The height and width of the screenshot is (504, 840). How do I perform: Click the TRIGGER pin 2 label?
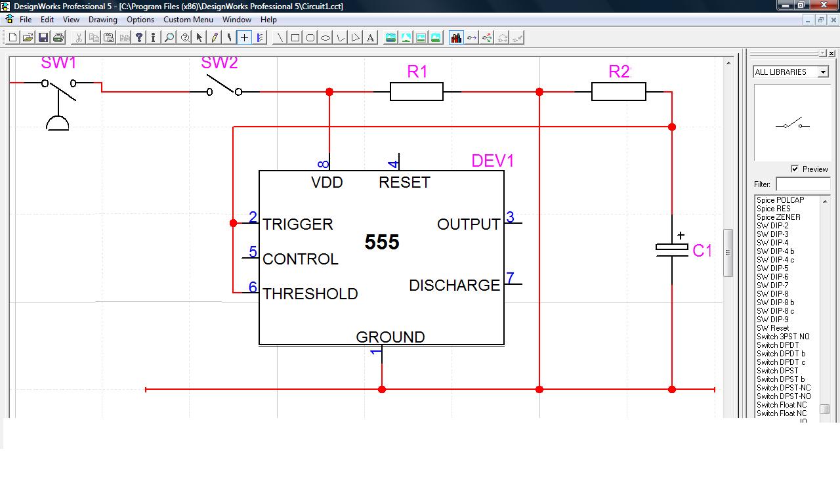(x=298, y=224)
